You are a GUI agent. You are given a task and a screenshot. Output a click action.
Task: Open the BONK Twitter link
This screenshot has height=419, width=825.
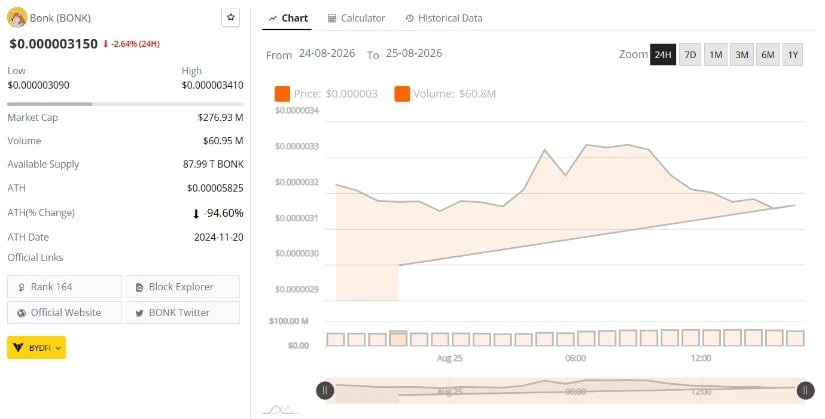point(183,312)
